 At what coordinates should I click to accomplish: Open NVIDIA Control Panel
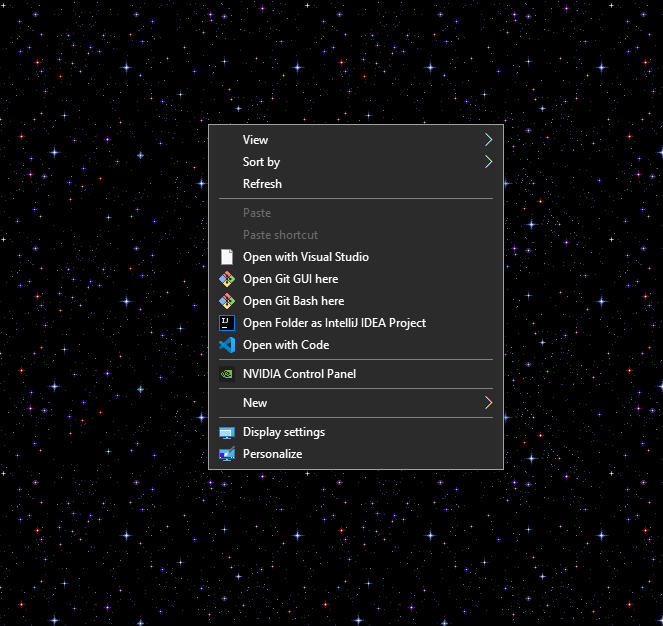(356, 374)
